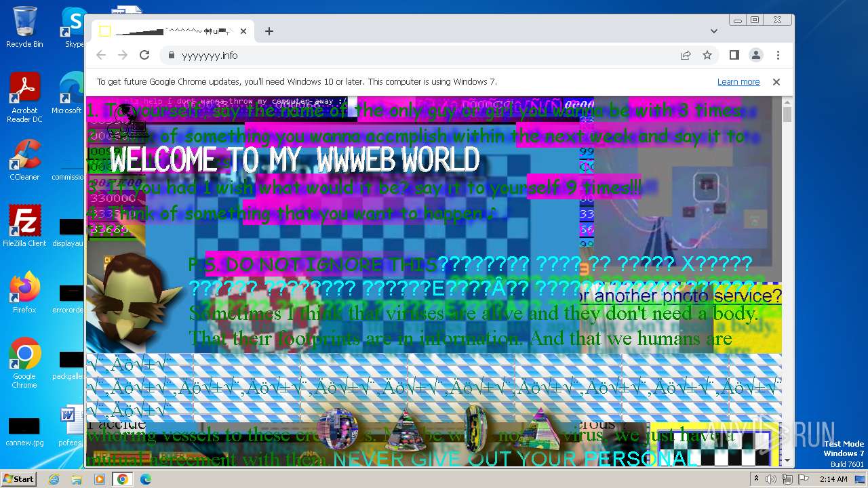Open Internet Explorer from the taskbar
Image resolution: width=868 pixels, height=488 pixels.
pyautogui.click(x=54, y=479)
